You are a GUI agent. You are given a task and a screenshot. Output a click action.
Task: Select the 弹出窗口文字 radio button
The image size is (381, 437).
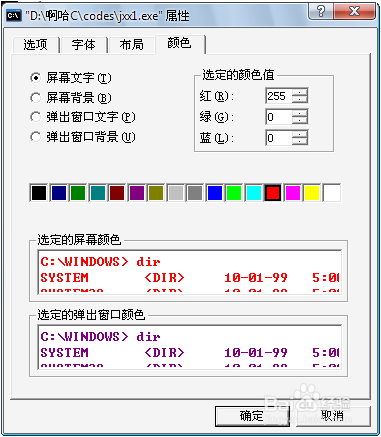coord(83,117)
